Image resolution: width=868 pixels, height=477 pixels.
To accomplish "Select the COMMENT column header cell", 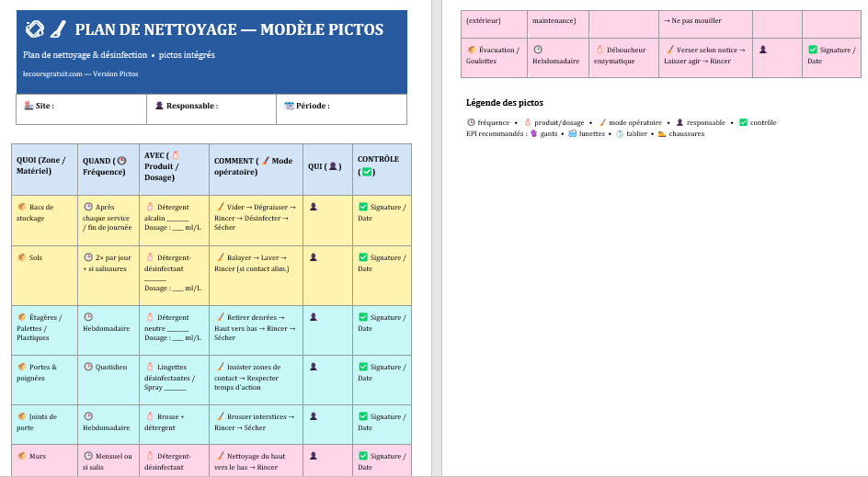I will point(255,165).
